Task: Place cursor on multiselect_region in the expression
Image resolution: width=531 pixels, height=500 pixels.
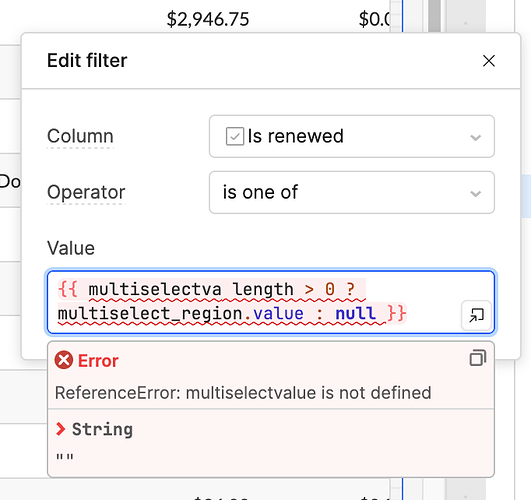Action: coord(150,313)
